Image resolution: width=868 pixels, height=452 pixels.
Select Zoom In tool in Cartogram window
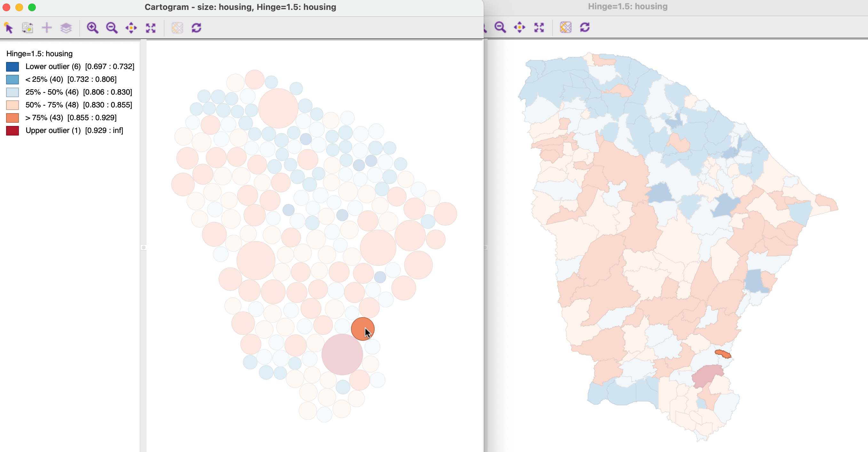coord(92,27)
